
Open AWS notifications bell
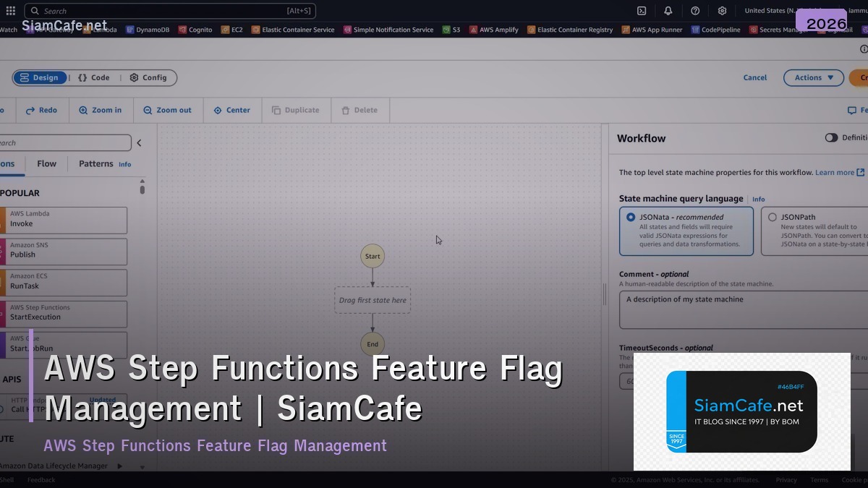click(x=668, y=10)
